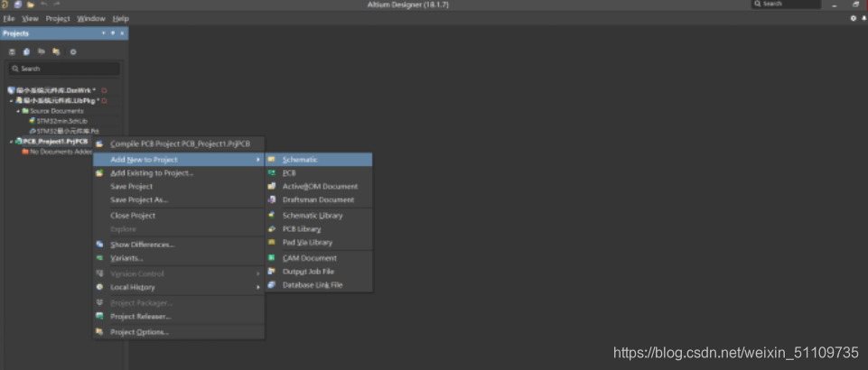The width and height of the screenshot is (868, 370).
Task: Open Variants from context menu
Action: coord(178,258)
